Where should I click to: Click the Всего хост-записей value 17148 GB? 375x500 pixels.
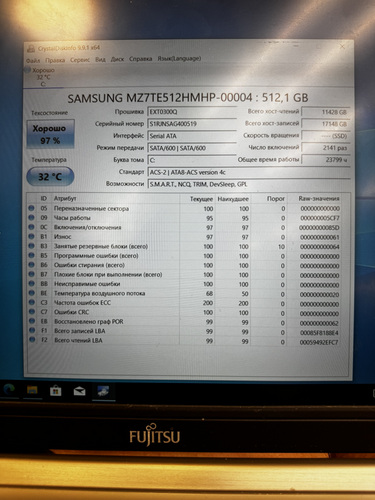pos(326,124)
